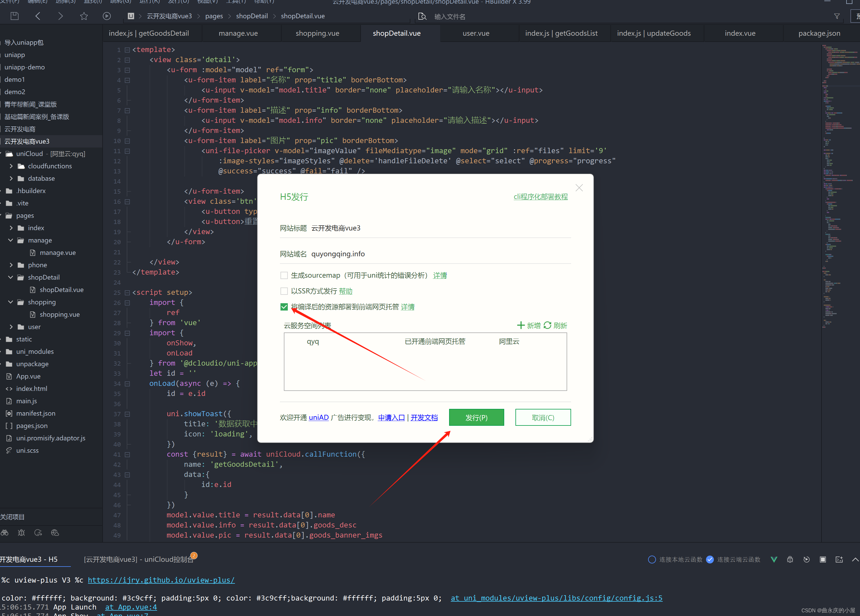
Task: Open the 申请入口 link
Action: 391,417
